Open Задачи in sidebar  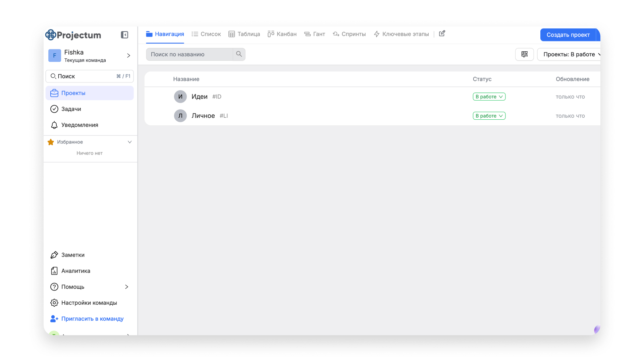pyautogui.click(x=71, y=109)
